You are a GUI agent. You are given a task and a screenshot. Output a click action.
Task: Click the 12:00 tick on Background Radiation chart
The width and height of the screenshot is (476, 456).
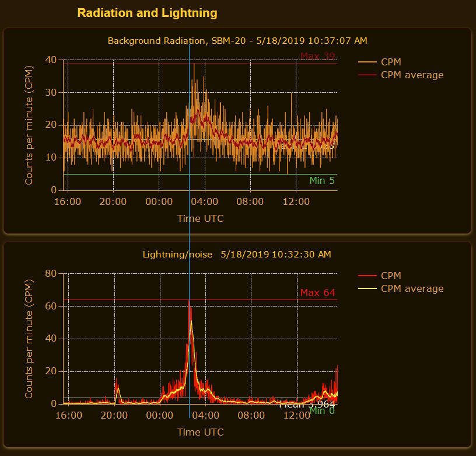point(296,201)
